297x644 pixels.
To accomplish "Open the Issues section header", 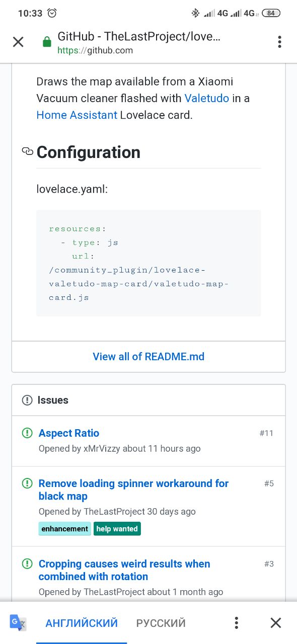I will coord(148,400).
